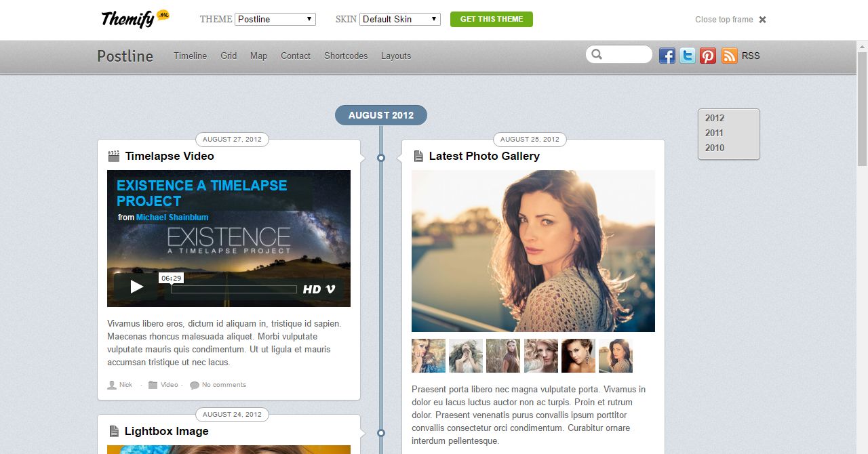This screenshot has height=454, width=868.
Task: Click the 06:29 video duration label
Action: (171, 278)
